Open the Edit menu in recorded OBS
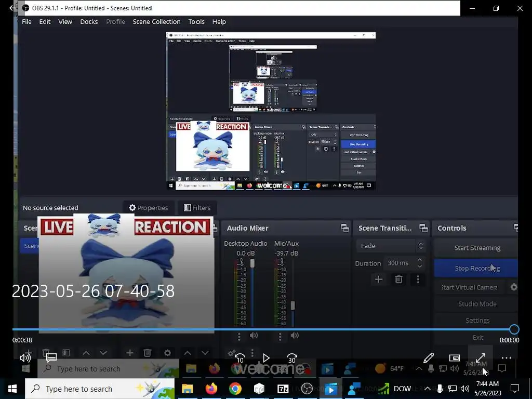532x399 pixels. (x=45, y=22)
